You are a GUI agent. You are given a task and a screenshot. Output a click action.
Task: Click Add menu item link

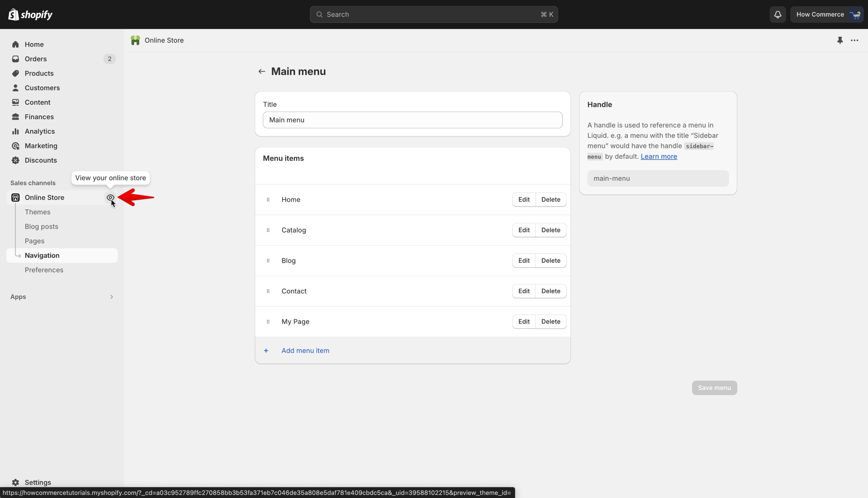(x=306, y=351)
